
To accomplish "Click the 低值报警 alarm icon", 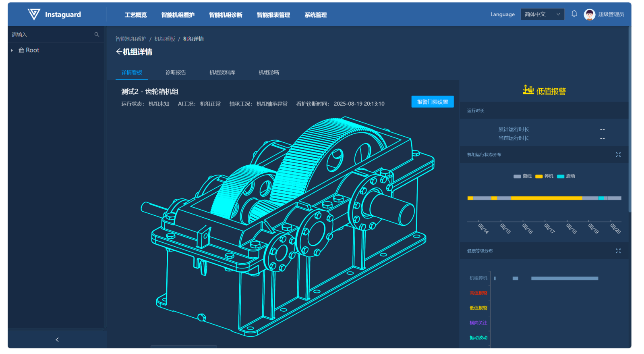I will [528, 90].
